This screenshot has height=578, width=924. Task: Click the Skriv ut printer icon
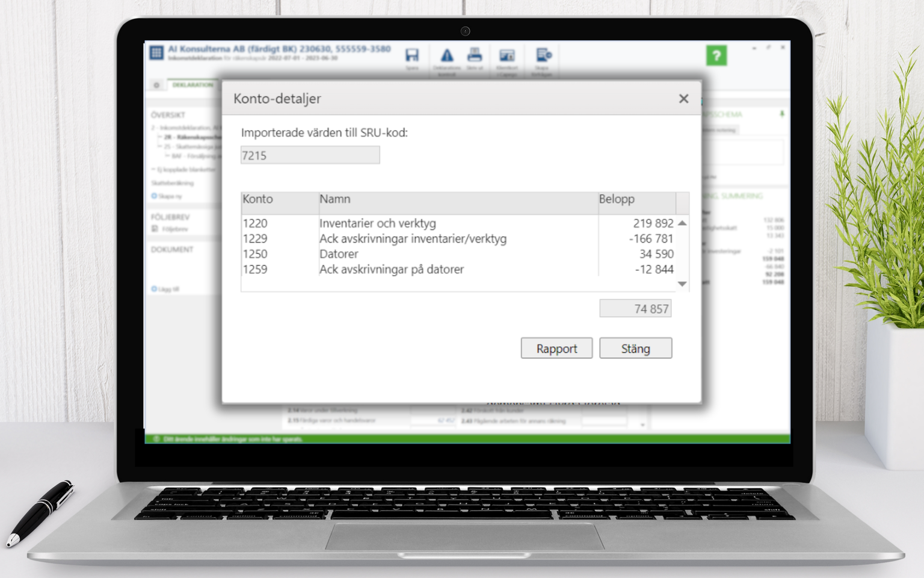click(475, 55)
